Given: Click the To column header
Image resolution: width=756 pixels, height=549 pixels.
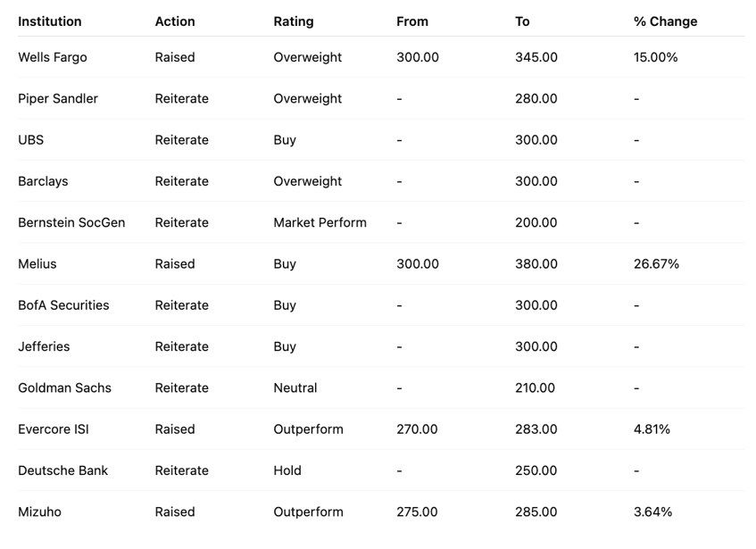Looking at the screenshot, I should click(x=522, y=21).
